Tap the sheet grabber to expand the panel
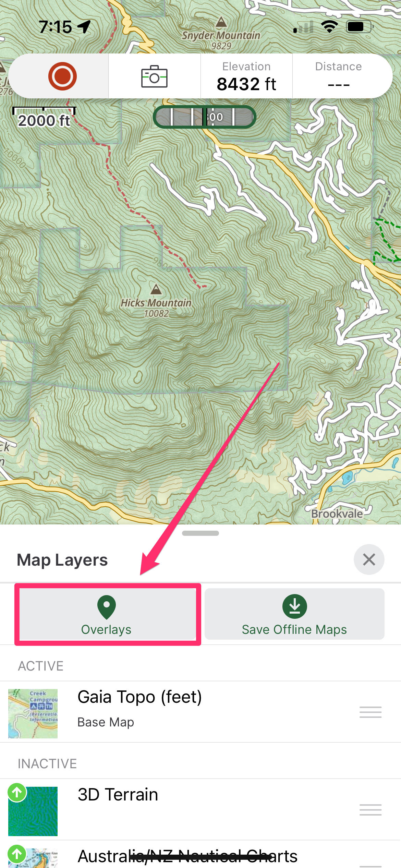 point(200,533)
